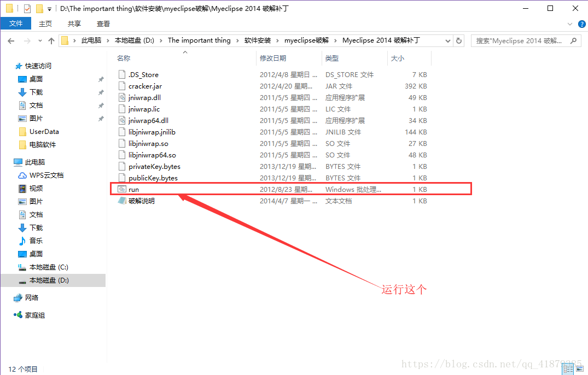588x375 pixels.
Task: Open 本地磁盘 (C:) in the sidebar
Action: 49,267
